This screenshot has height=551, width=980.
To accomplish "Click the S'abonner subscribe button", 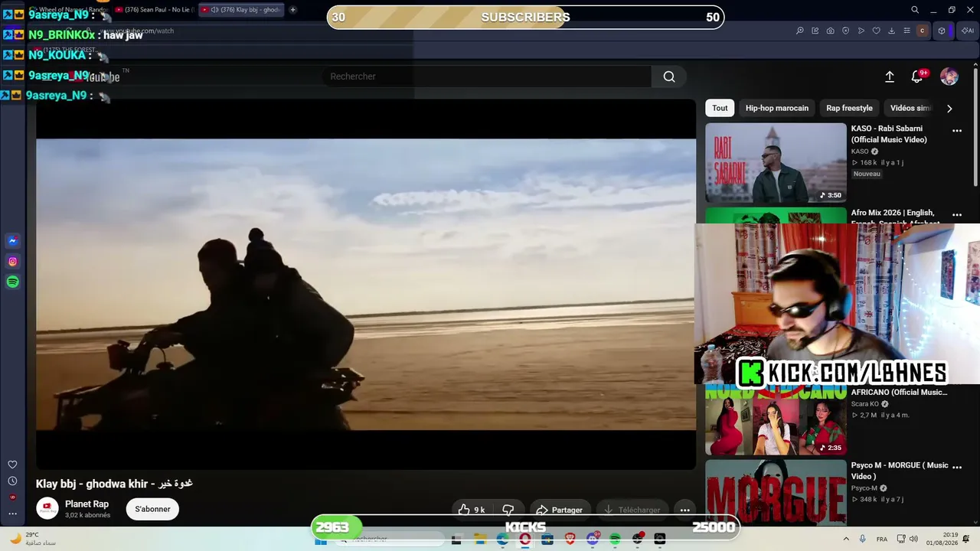I will click(153, 509).
